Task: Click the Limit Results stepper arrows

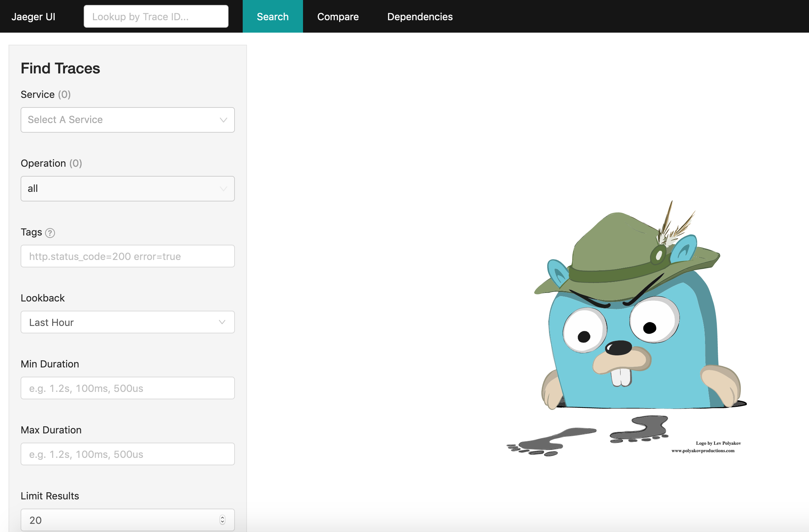Action: [222, 520]
